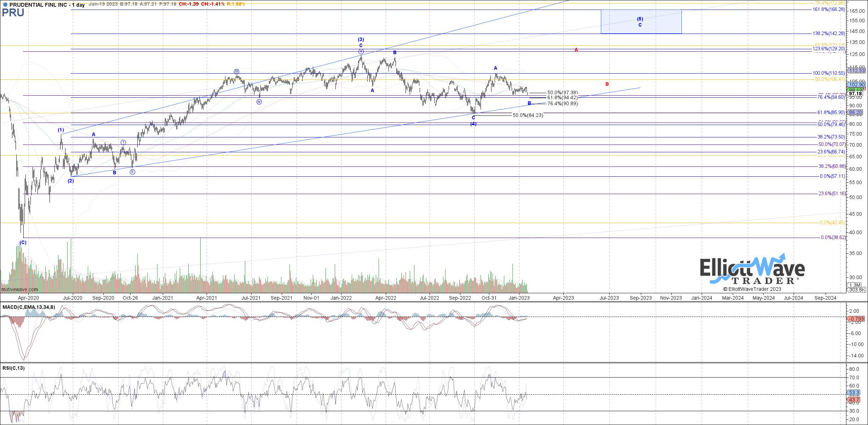Screen dimensions: 868x425
Task: Click the 112.53 price tag on axis
Action: pos(857,71)
